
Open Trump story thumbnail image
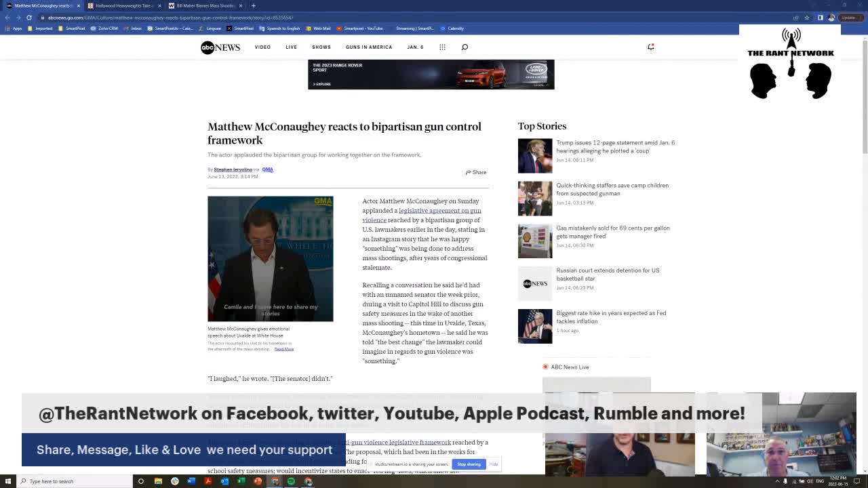(535, 156)
